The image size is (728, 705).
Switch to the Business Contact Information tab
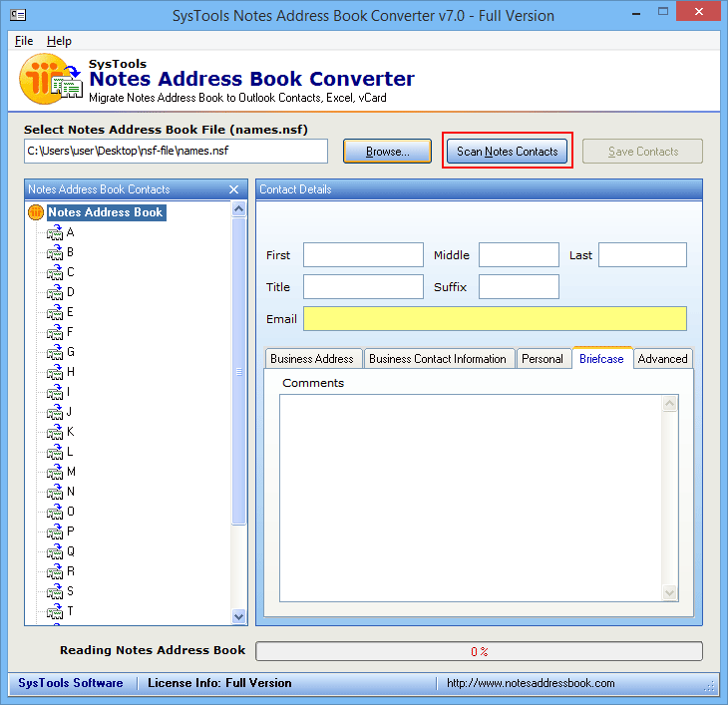pos(439,359)
